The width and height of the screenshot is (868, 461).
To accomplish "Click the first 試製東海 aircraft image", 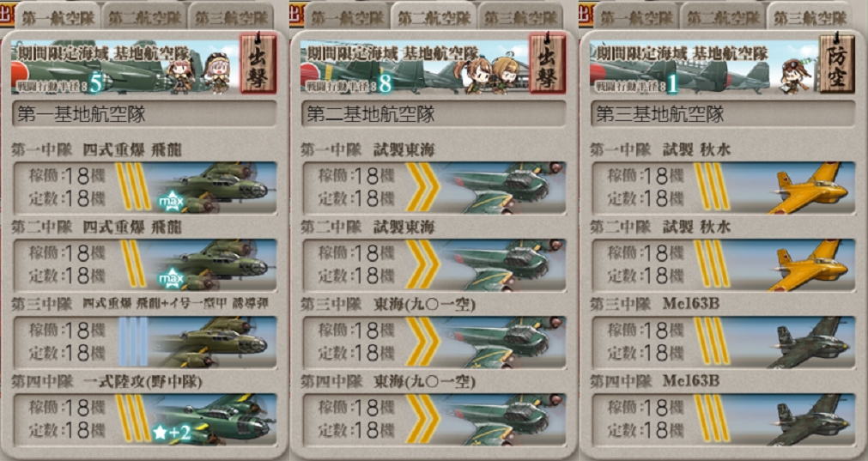I will (x=502, y=188).
